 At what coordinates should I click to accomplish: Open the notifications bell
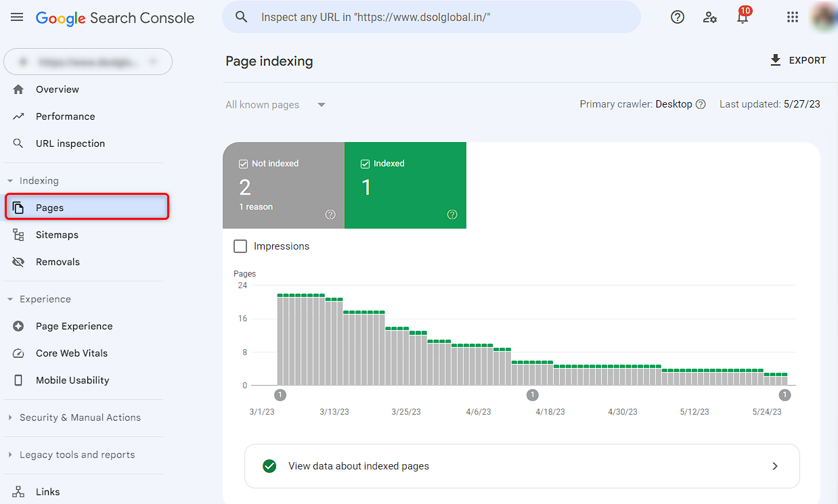743,18
